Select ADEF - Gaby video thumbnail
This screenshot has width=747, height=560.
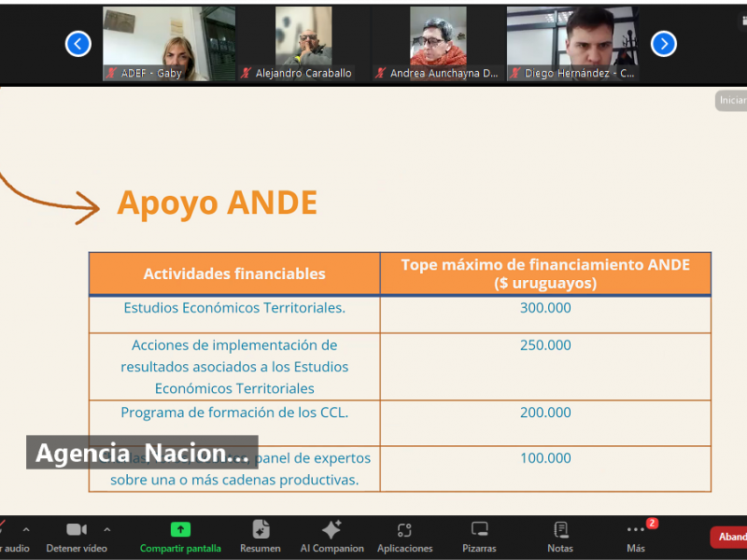pos(169,44)
